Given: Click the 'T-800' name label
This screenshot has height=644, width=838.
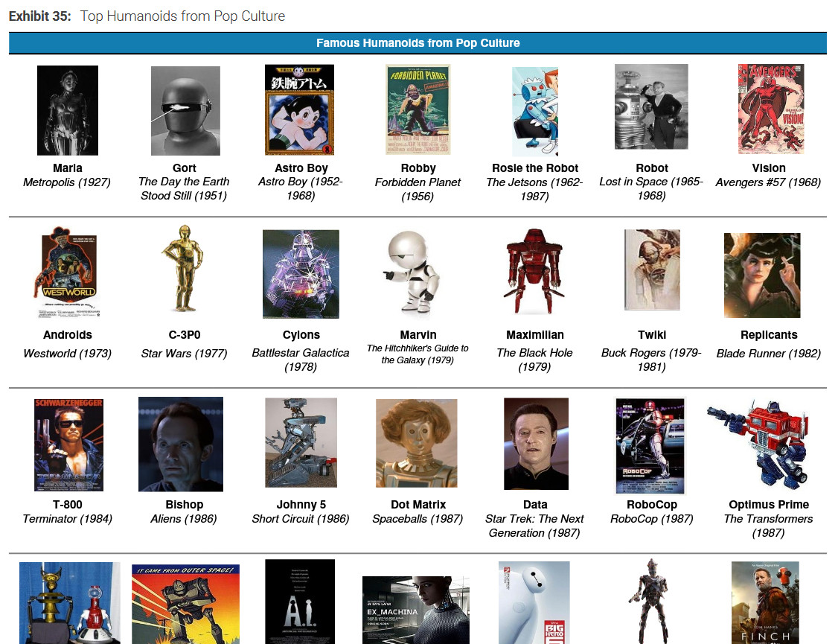Looking at the screenshot, I should click(x=67, y=505).
